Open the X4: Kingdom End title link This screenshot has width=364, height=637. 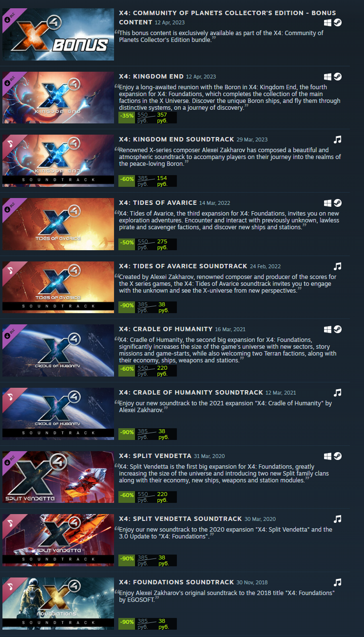(x=151, y=77)
